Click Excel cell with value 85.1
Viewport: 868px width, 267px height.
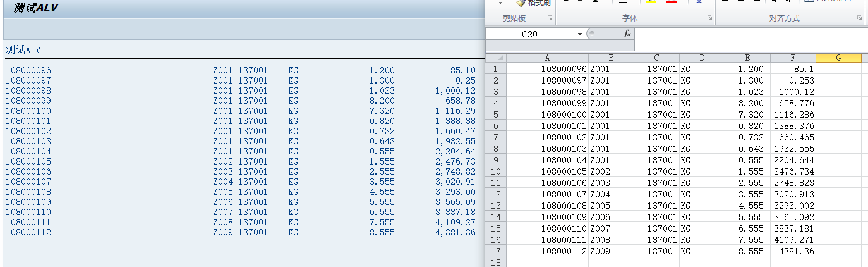[793, 69]
